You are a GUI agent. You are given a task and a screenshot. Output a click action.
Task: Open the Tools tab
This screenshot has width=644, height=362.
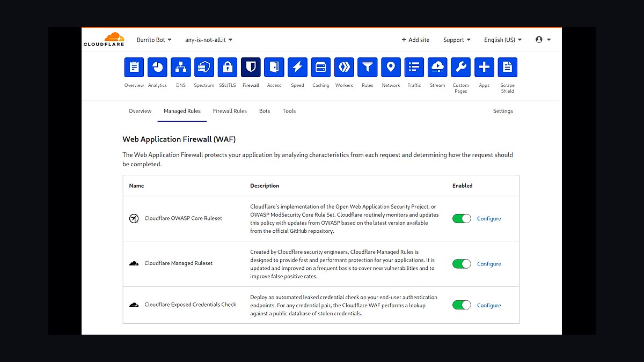tap(289, 111)
